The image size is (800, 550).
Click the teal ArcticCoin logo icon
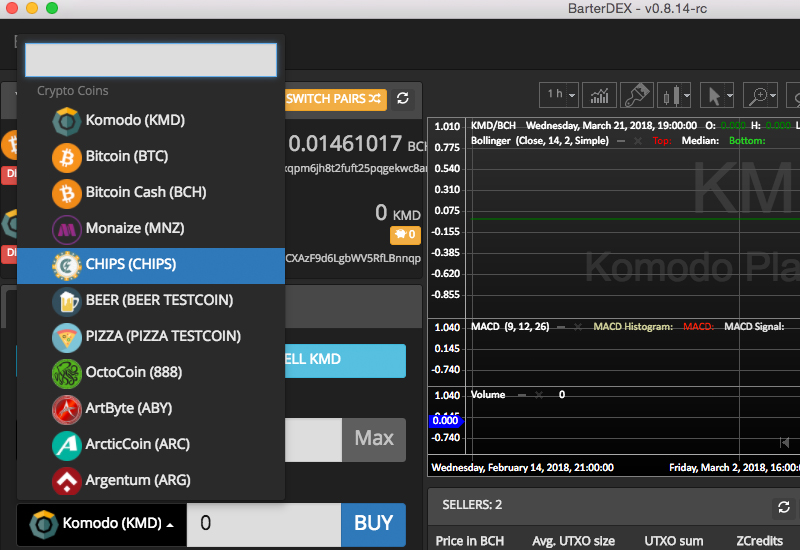tap(66, 446)
